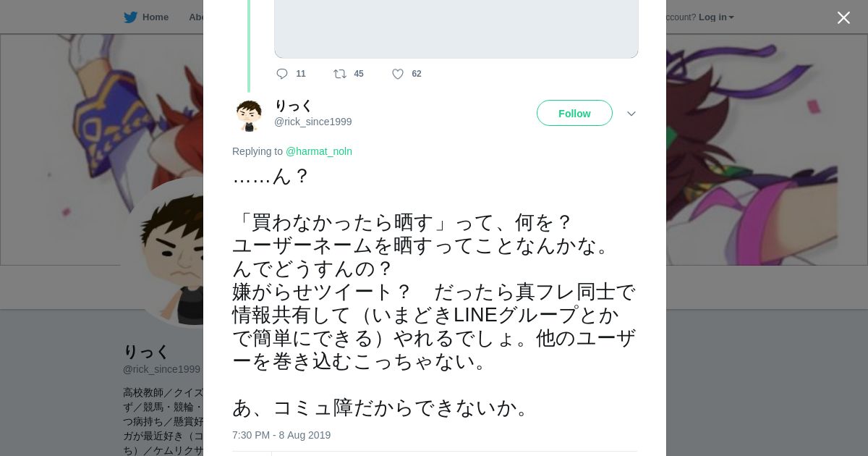The width and height of the screenshot is (868, 456).
Task: Click the 45 retweet count
Action: [359, 74]
